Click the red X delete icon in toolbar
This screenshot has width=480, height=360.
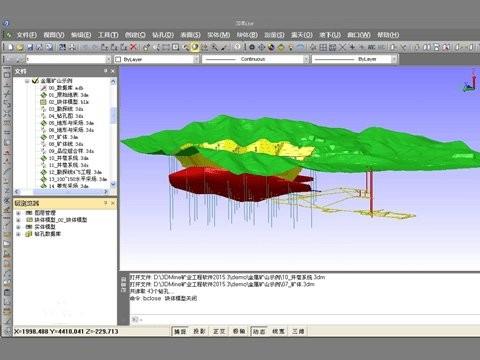(x=133, y=47)
